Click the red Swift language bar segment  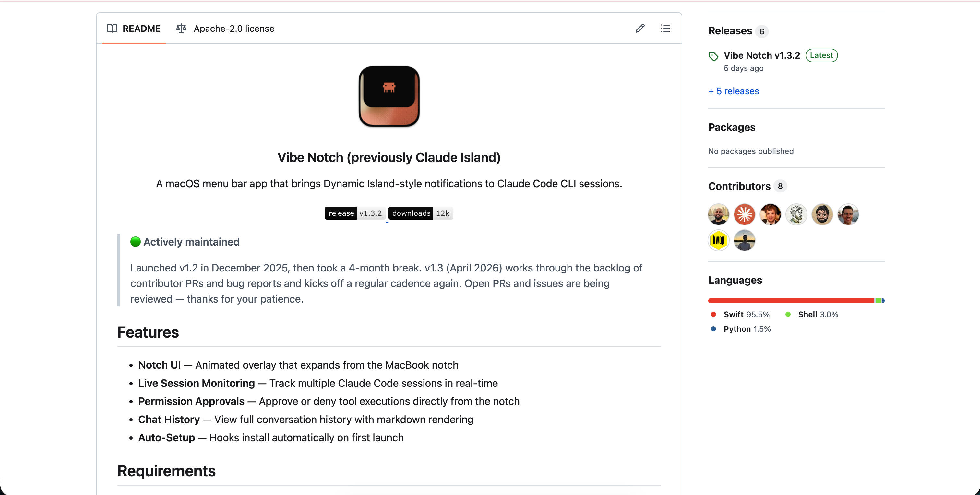click(791, 301)
